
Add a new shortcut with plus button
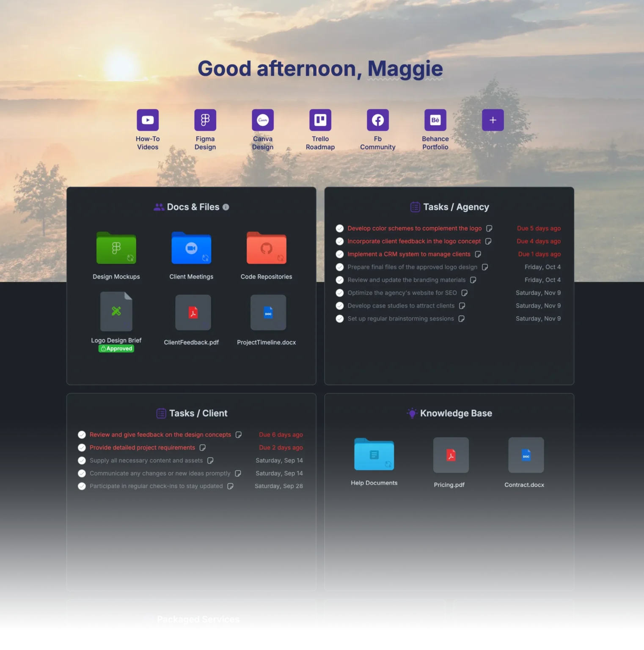pyautogui.click(x=493, y=120)
